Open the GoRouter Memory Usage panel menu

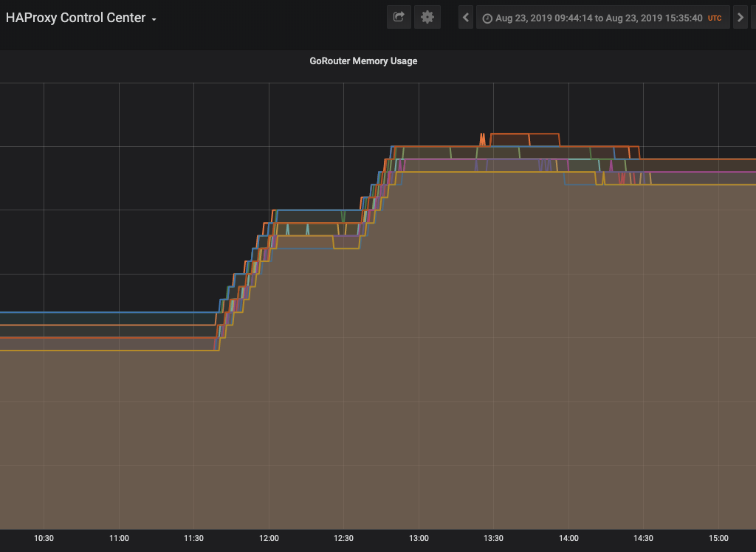pos(363,61)
